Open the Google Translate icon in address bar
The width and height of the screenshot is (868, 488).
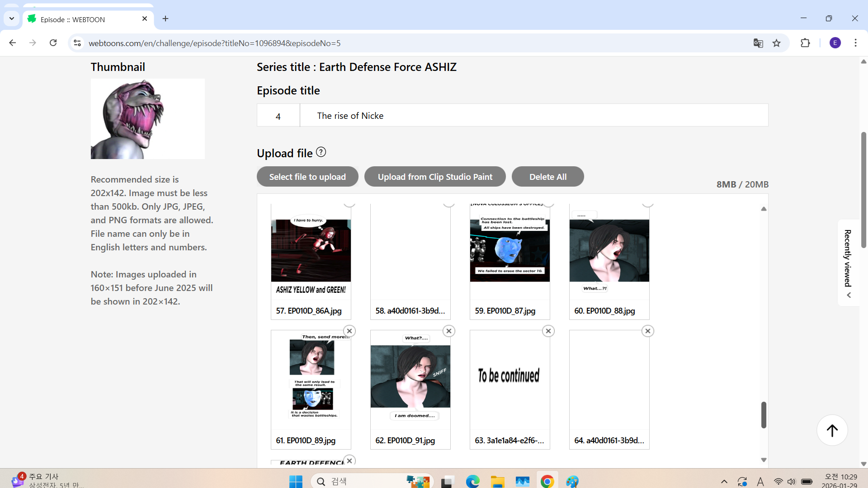pyautogui.click(x=758, y=43)
